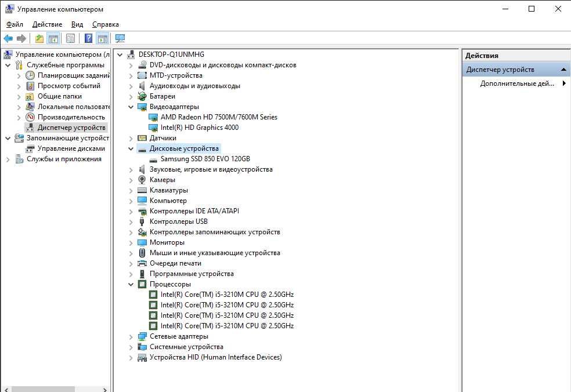
Task: Click the Управление дисками disk icon
Action: [x=30, y=148]
